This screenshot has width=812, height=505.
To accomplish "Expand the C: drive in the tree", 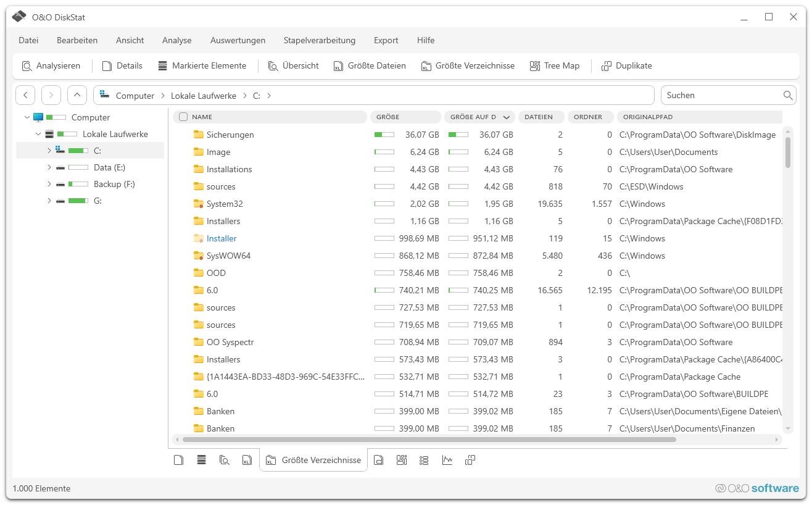I will [x=49, y=151].
